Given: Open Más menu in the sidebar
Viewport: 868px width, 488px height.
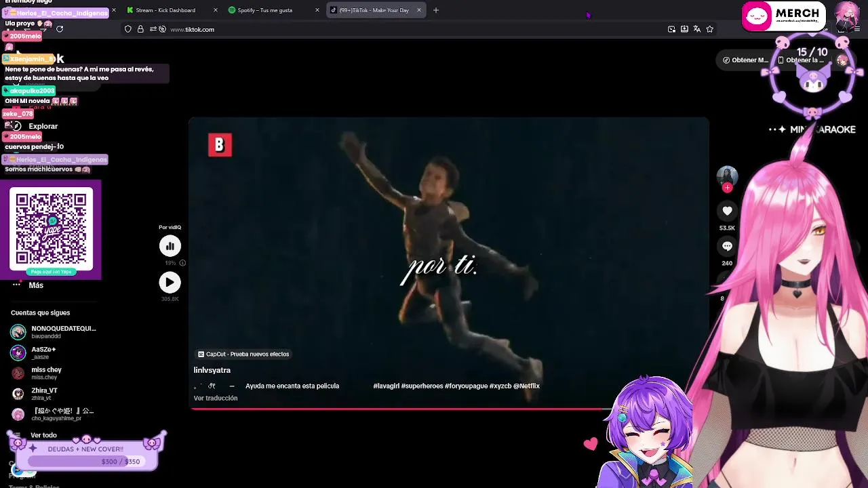Looking at the screenshot, I should tap(36, 285).
